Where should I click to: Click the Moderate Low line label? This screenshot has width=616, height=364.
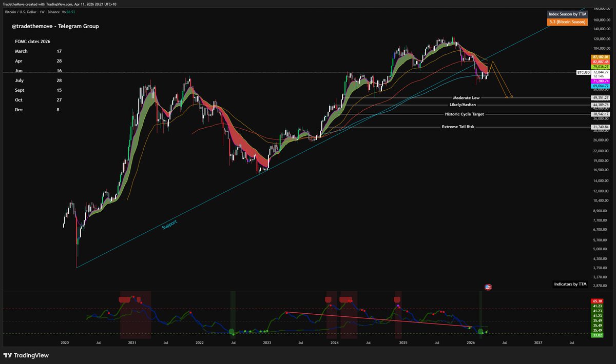(466, 97)
